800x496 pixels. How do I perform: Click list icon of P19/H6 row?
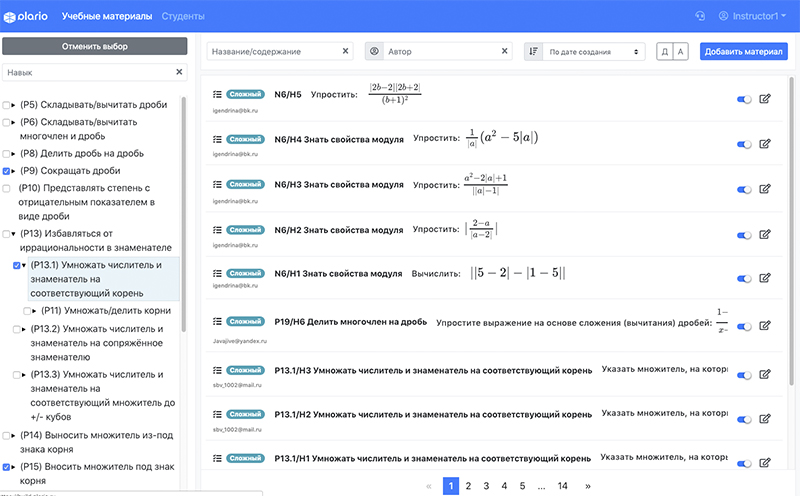[217, 321]
